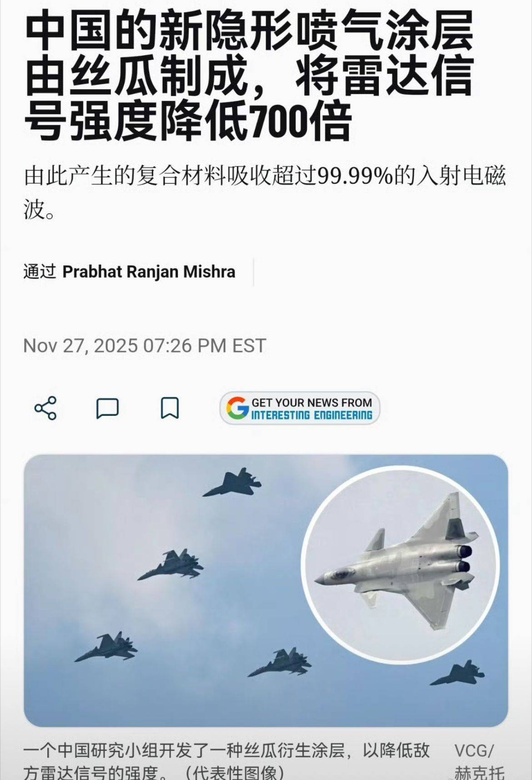Click the Nov 27, 2025 publication timestamp
This screenshot has height=780, width=532.
pyautogui.click(x=144, y=346)
